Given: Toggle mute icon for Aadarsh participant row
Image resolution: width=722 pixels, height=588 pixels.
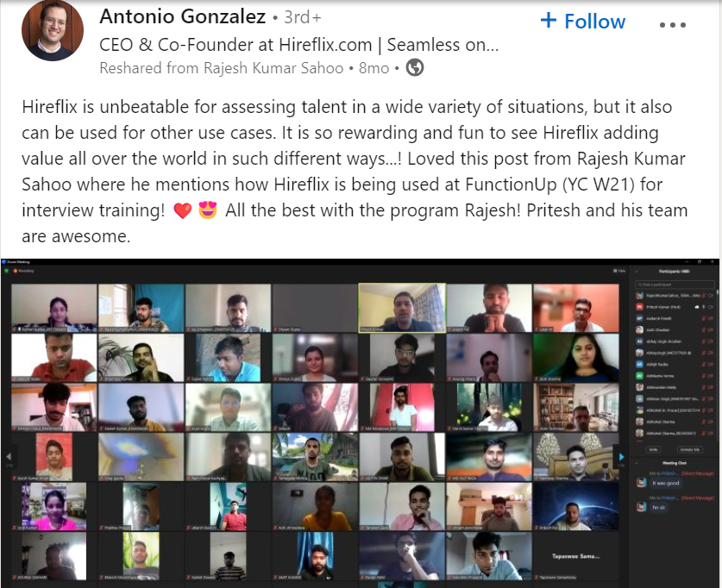Looking at the screenshot, I should [704, 318].
